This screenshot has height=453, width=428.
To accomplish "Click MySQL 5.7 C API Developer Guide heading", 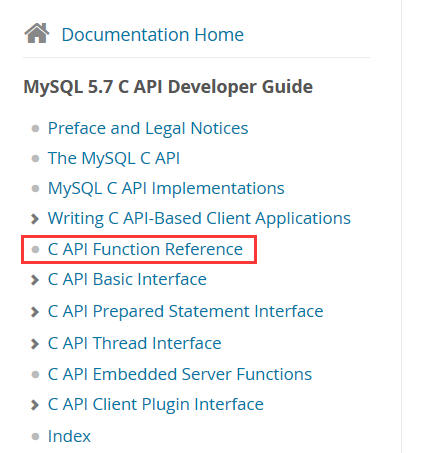I will click(168, 87).
